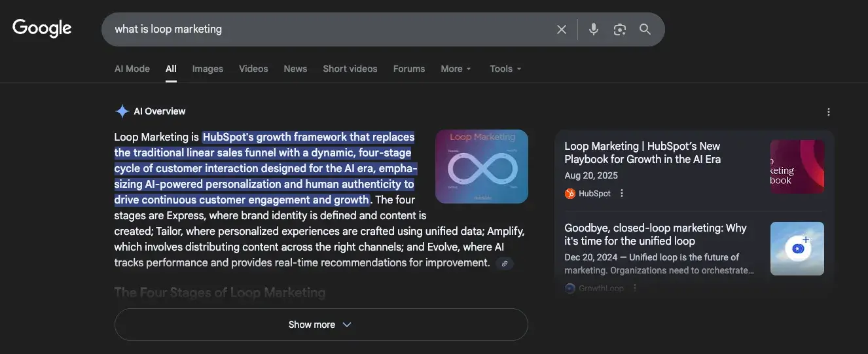This screenshot has height=354, width=868.
Task: Open the Videos tab
Action: click(253, 69)
